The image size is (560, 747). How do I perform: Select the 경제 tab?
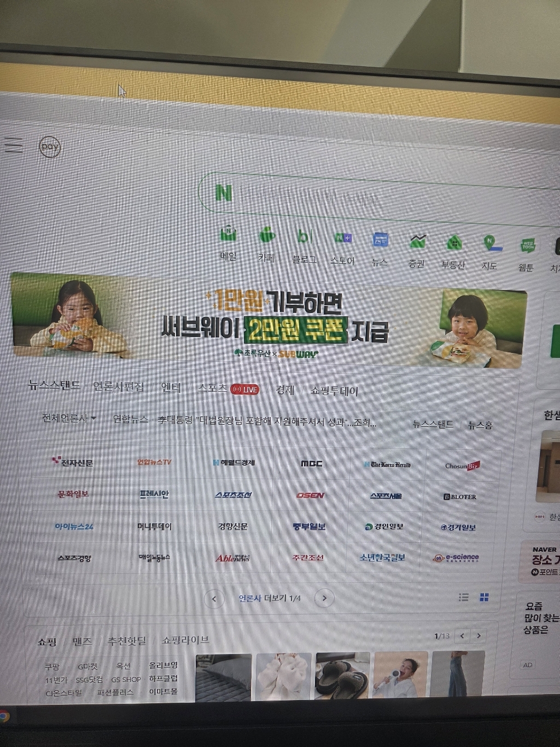click(285, 390)
